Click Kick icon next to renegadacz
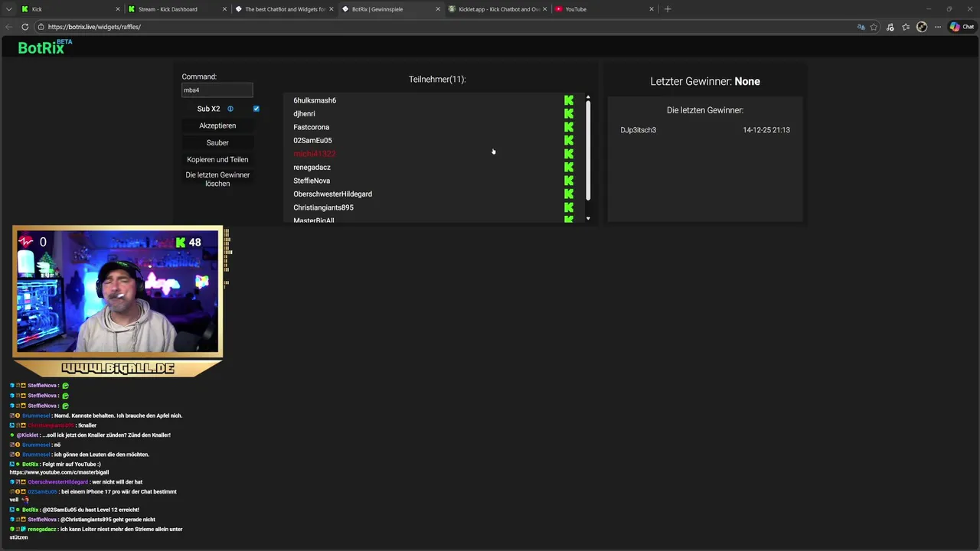Viewport: 980px width, 551px height. point(569,167)
